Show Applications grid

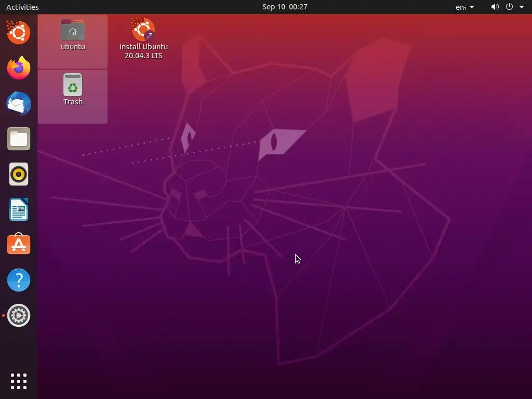[19, 381]
